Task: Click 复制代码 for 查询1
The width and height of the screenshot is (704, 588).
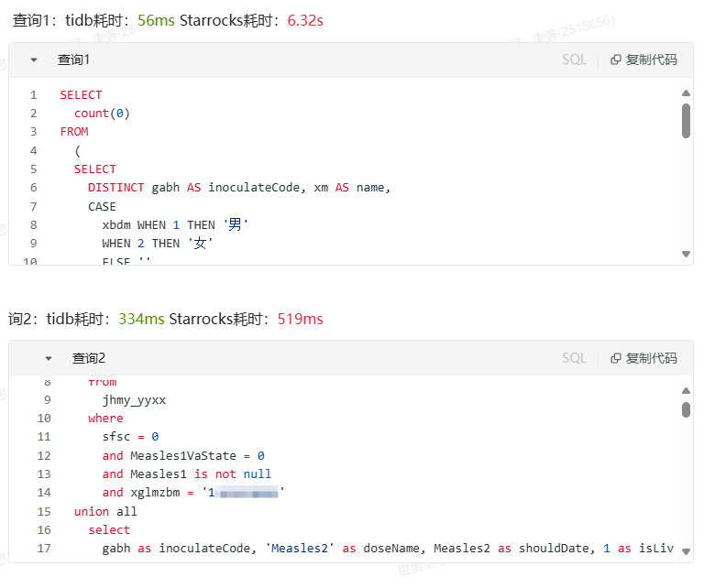Action: 651,60
